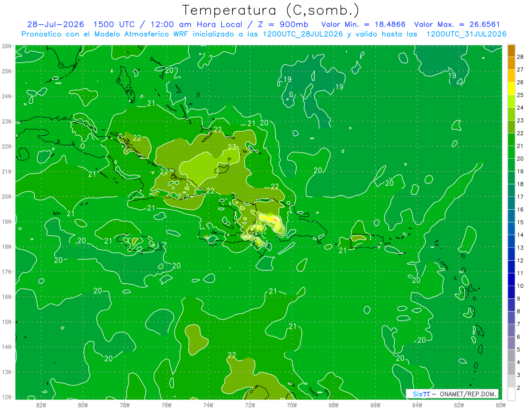Click latitude axis label '26N'
Image resolution: width=532 pixels, height=411 pixels.
click(x=6, y=46)
